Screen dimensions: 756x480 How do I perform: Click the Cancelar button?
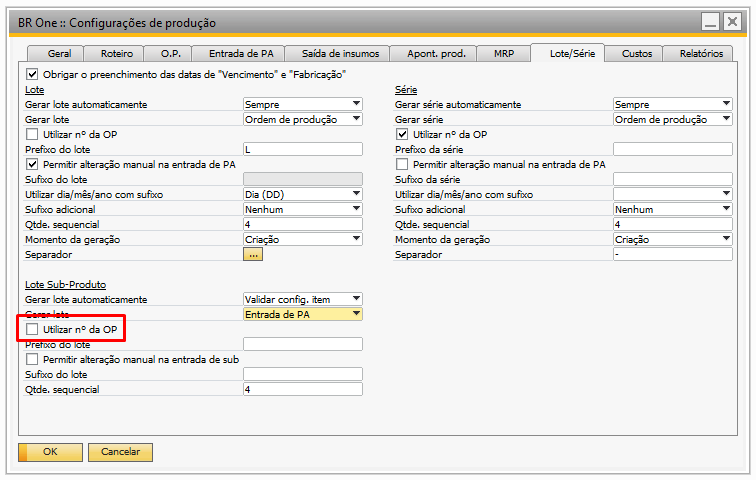pos(120,452)
